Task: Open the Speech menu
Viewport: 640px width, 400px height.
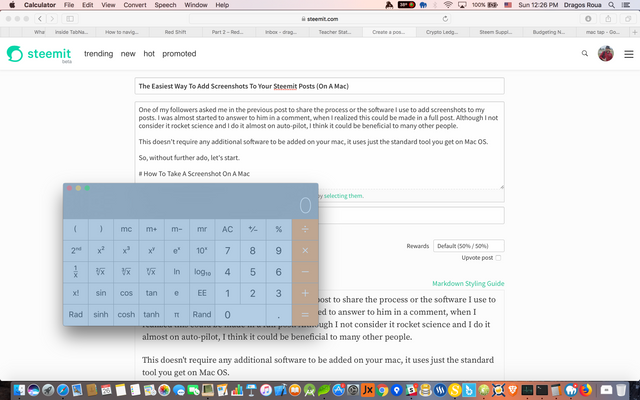Action: (165, 5)
